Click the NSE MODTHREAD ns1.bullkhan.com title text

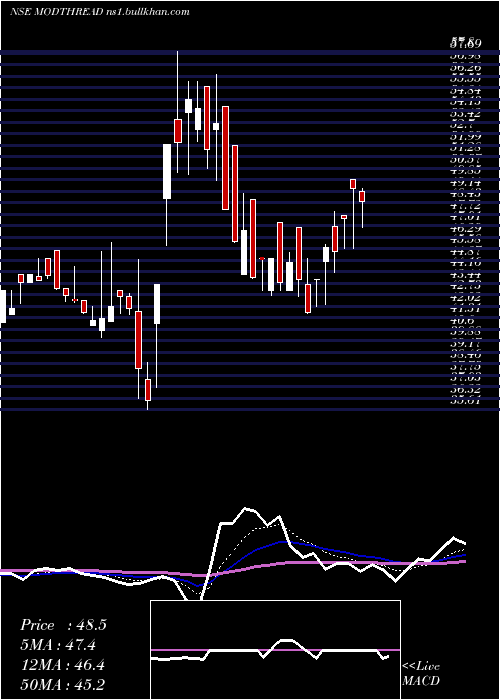point(100,12)
